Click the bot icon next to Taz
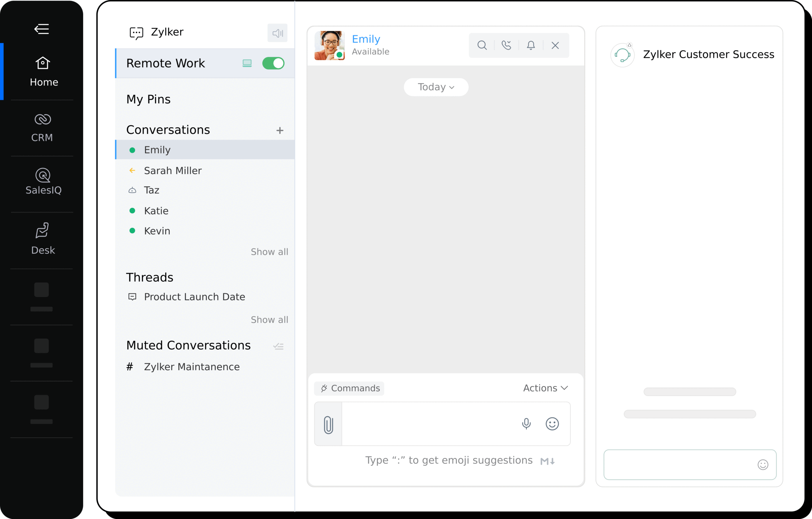The height and width of the screenshot is (519, 812). coord(132,190)
